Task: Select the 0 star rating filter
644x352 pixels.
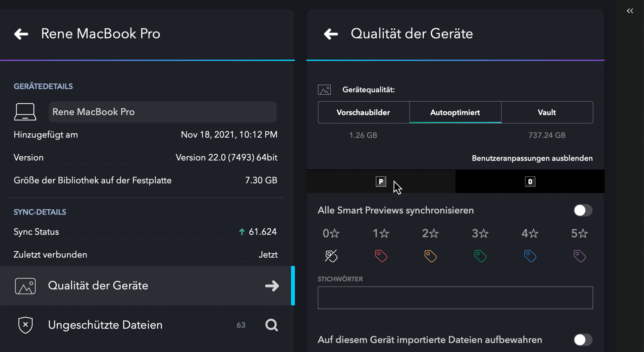Action: [x=331, y=233]
